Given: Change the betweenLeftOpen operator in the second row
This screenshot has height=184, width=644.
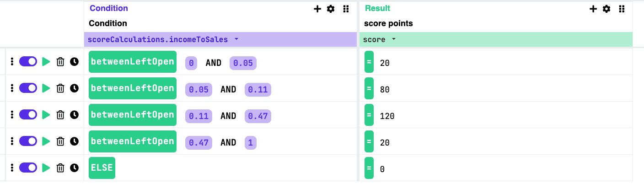Looking at the screenshot, I should [133, 88].
